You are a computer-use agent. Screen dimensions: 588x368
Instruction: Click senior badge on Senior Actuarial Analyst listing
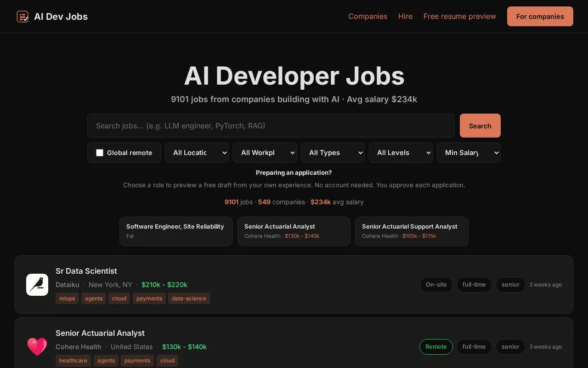(x=510, y=347)
